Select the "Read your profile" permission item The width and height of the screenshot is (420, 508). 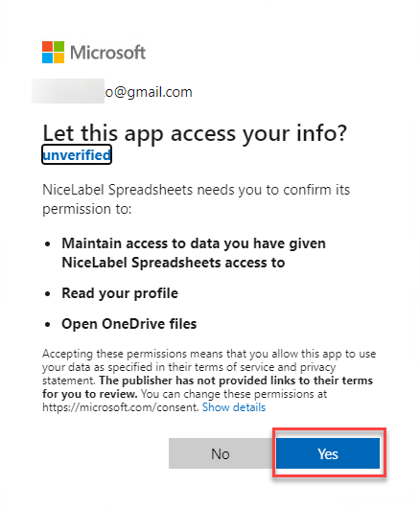[x=120, y=293]
